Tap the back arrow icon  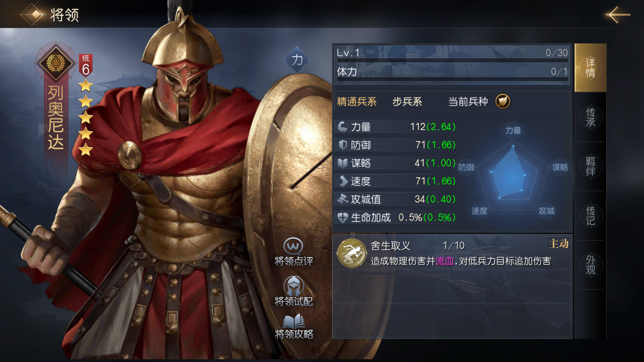617,15
